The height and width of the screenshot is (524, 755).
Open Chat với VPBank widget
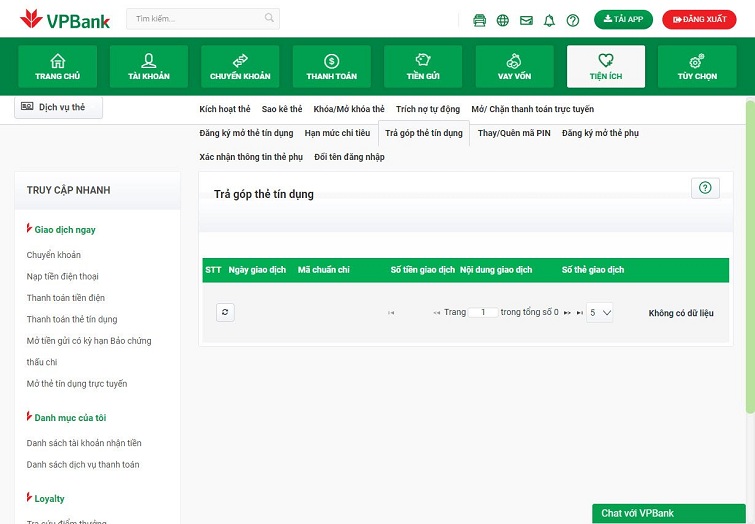tap(668, 513)
